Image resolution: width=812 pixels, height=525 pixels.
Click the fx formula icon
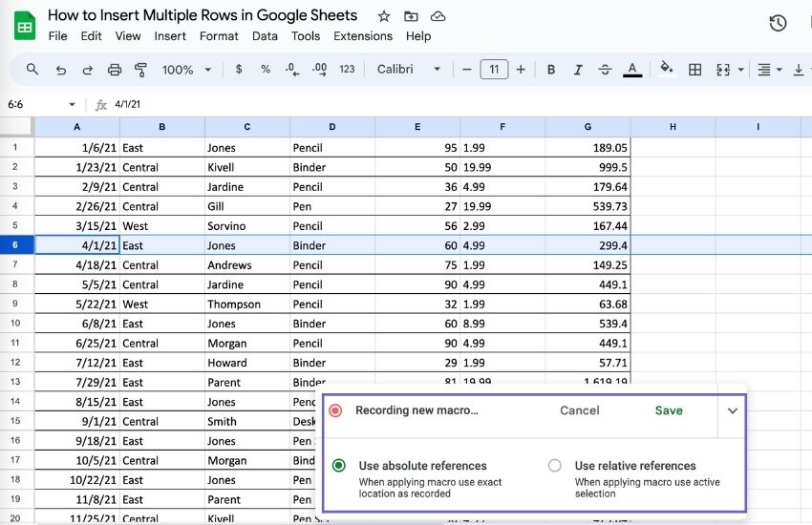[x=101, y=105]
